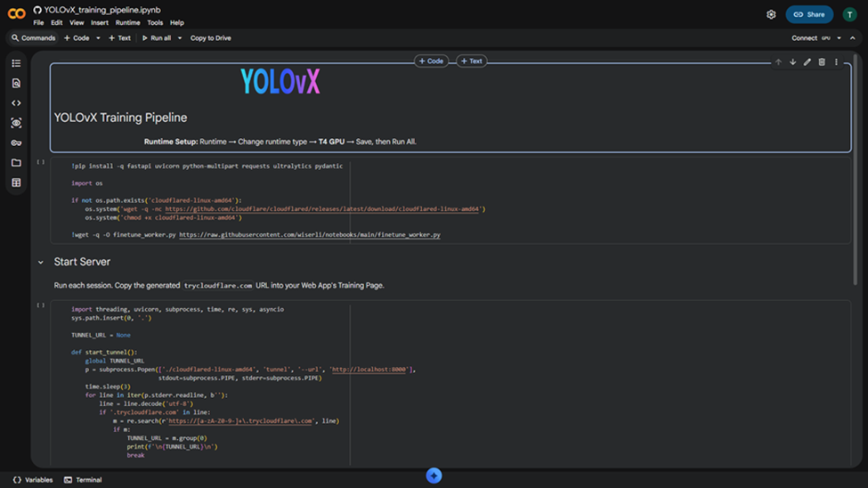Open the Gemini assistant button

coord(434,476)
